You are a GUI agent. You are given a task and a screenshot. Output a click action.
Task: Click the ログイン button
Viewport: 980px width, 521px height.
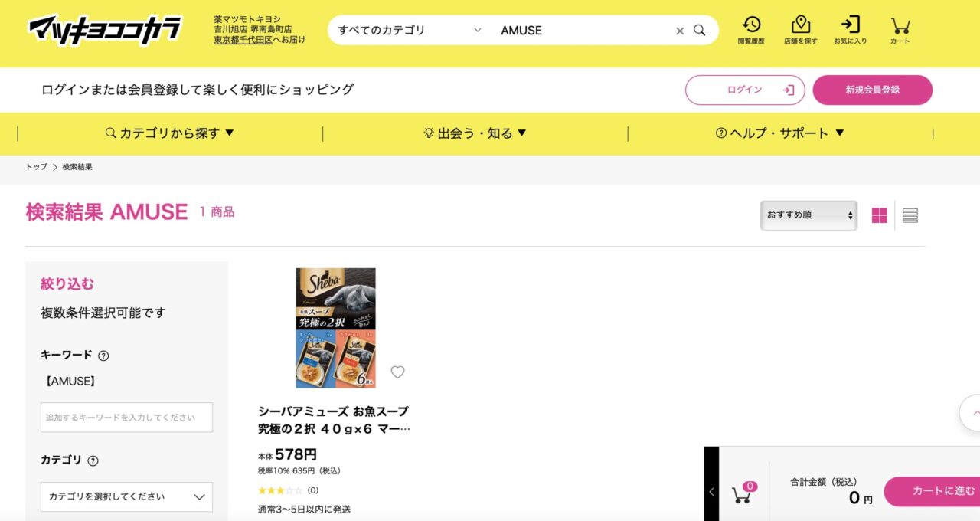tap(745, 90)
